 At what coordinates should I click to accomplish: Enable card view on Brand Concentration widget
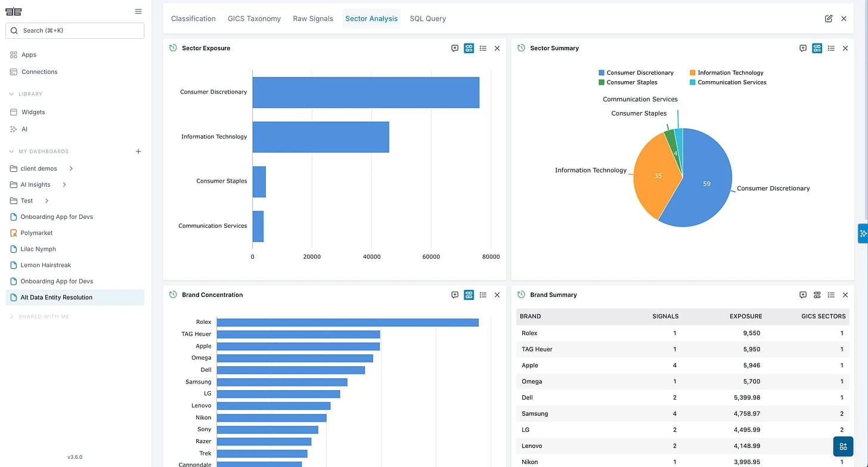point(469,295)
